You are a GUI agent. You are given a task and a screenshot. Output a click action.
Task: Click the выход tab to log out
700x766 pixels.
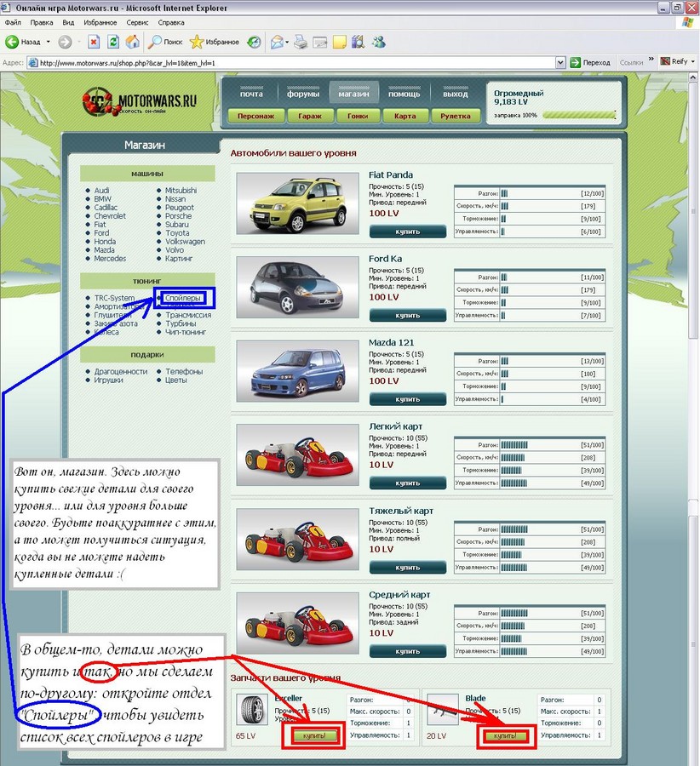(455, 94)
